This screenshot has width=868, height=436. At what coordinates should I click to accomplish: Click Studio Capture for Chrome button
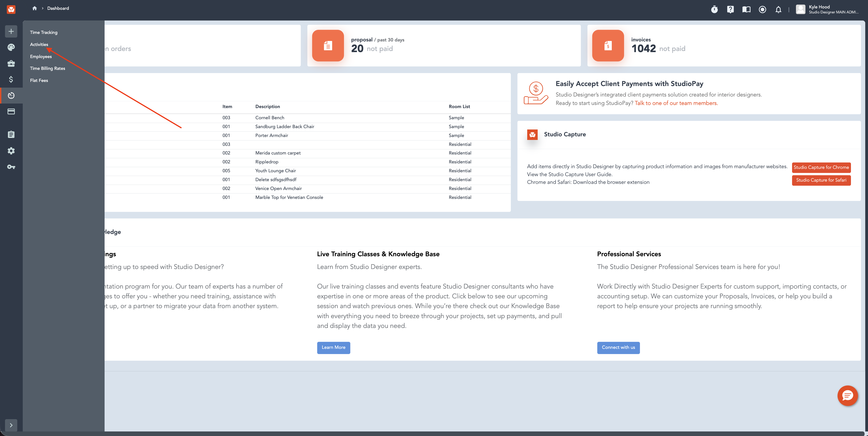(x=821, y=167)
